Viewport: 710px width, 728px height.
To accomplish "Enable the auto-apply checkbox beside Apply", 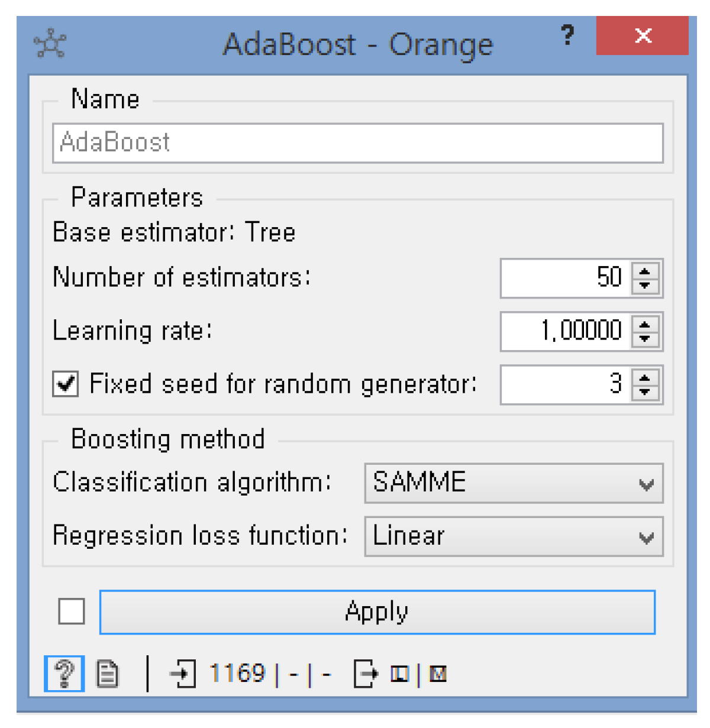I will pyautogui.click(x=72, y=611).
